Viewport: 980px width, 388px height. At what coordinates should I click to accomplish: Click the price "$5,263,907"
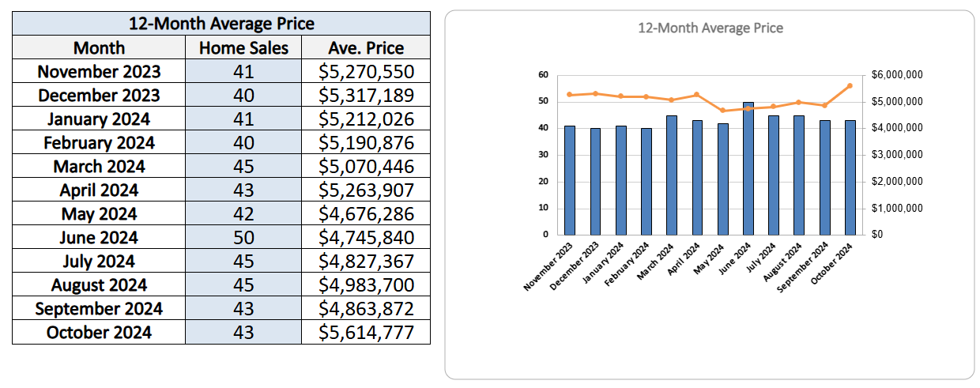coord(366,190)
